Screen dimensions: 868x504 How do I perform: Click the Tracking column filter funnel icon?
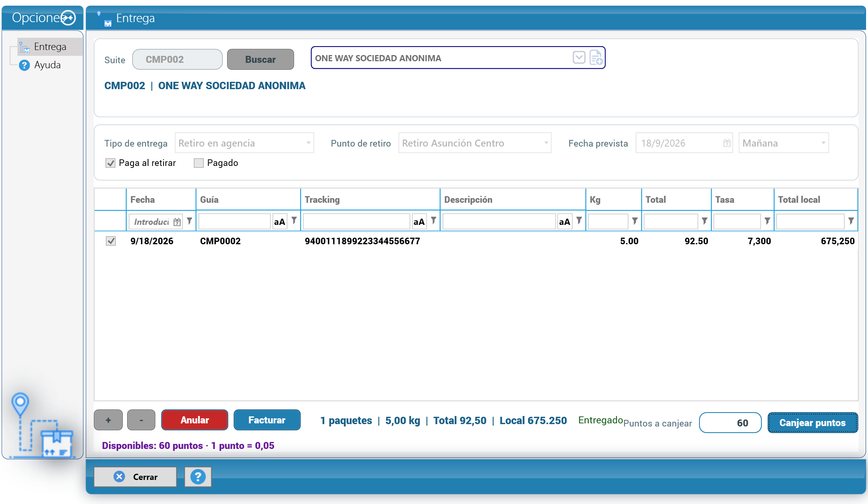434,221
